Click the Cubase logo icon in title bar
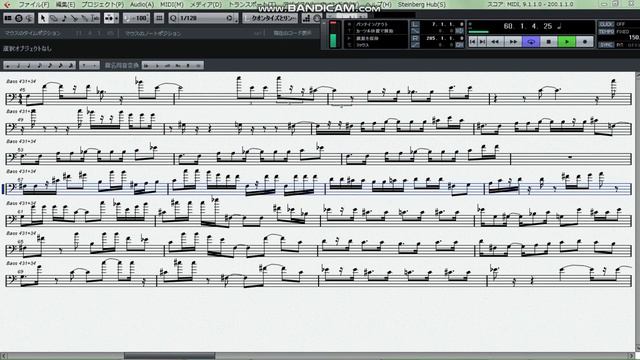The image size is (640, 360). [7, 4]
